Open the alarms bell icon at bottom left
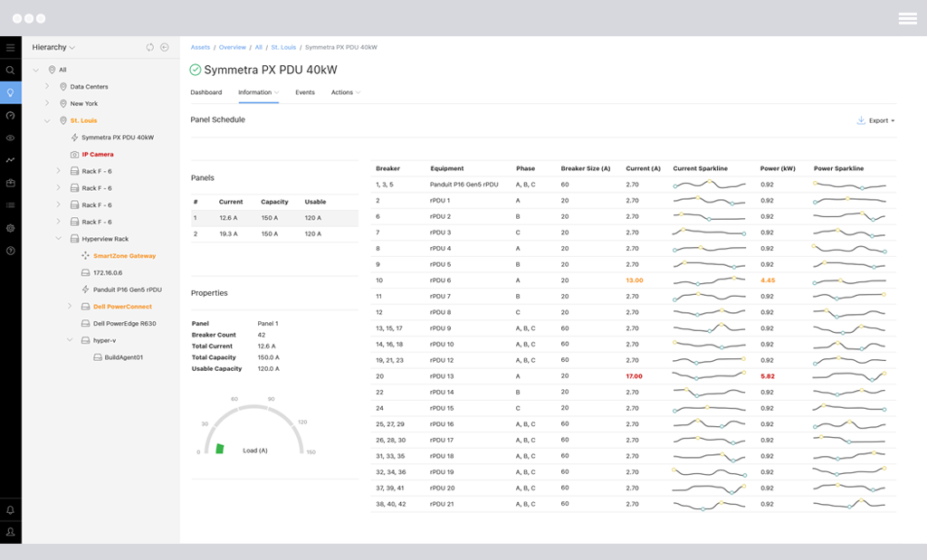The image size is (927, 560). [x=10, y=509]
